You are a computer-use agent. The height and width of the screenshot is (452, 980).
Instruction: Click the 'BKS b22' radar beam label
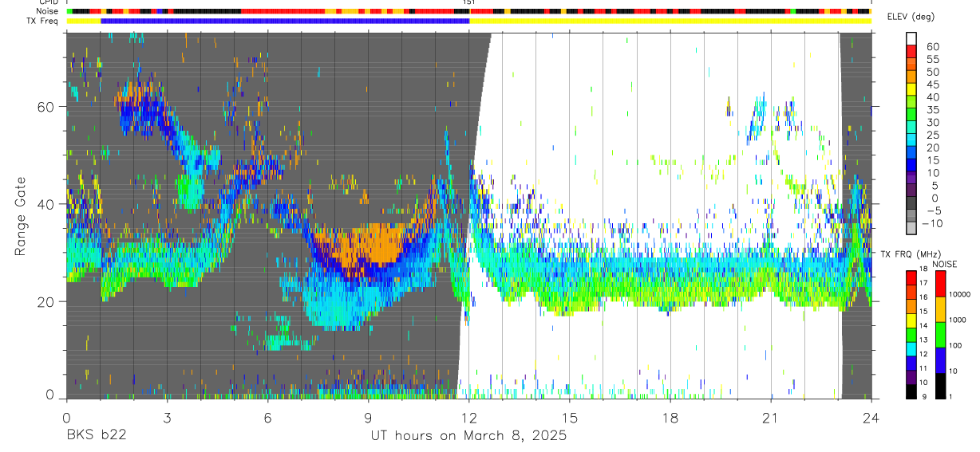96,435
